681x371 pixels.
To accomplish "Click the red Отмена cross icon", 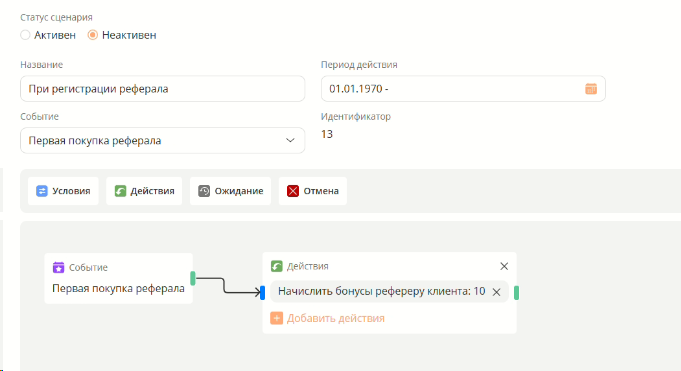I will tap(293, 191).
